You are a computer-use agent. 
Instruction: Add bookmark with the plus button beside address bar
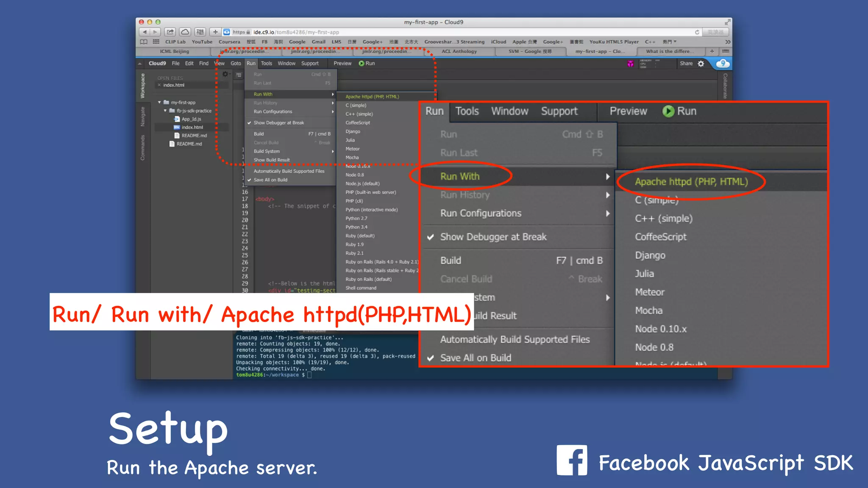click(215, 32)
